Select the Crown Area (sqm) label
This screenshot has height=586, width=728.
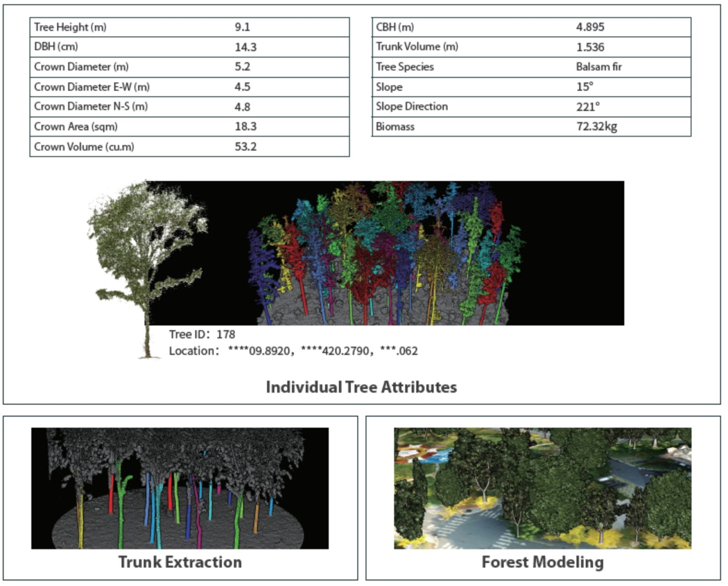pyautogui.click(x=76, y=126)
